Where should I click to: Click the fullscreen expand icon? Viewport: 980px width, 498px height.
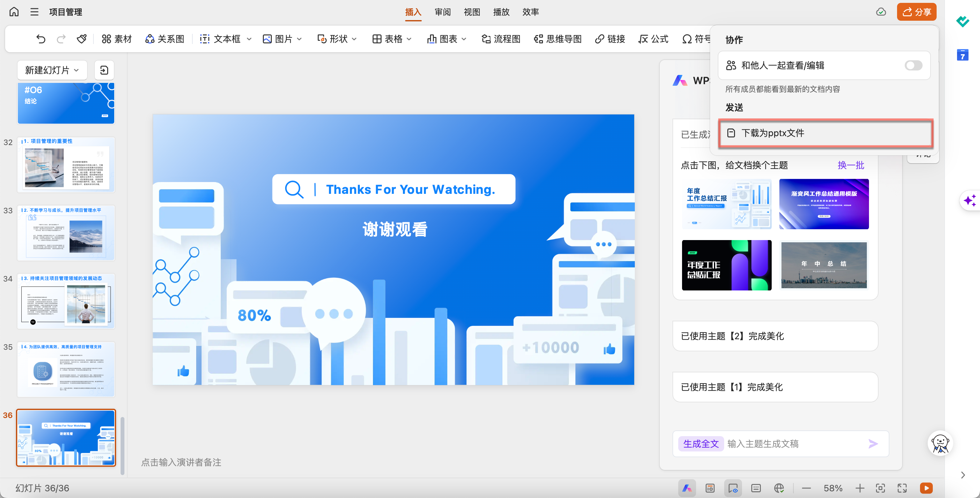(x=902, y=488)
